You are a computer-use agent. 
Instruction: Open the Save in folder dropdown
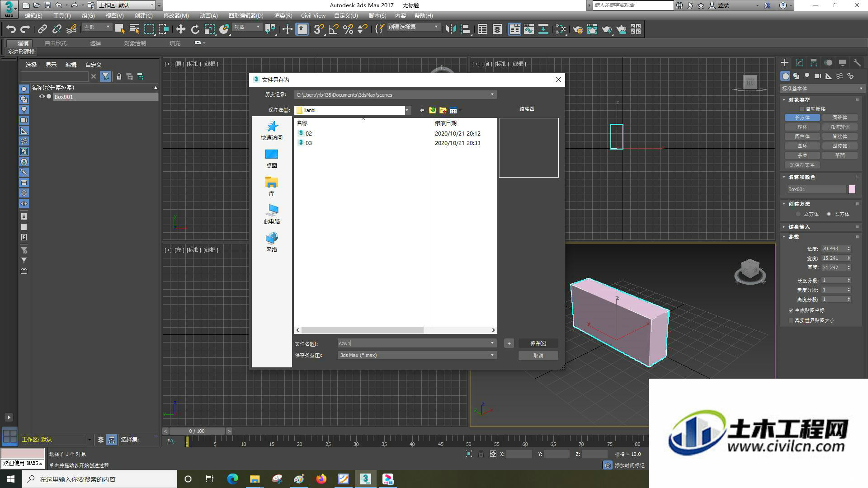[x=407, y=110]
